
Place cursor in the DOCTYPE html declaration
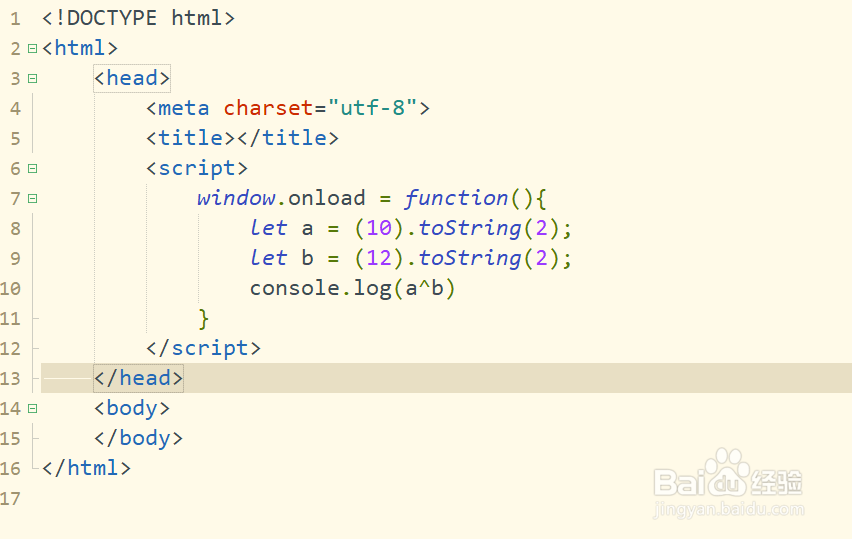click(139, 18)
